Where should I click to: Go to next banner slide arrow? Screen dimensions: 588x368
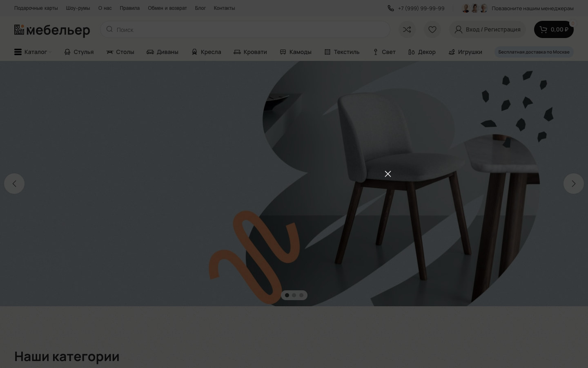coord(574,184)
